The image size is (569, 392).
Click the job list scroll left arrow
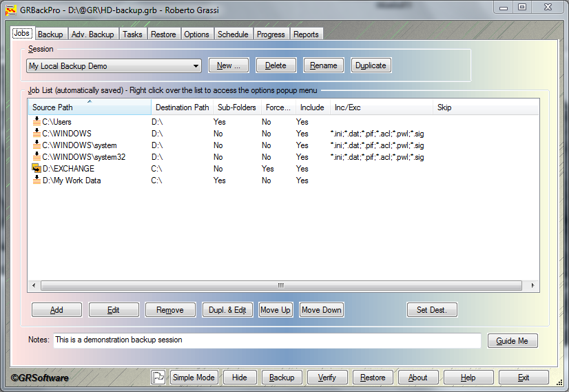point(34,285)
